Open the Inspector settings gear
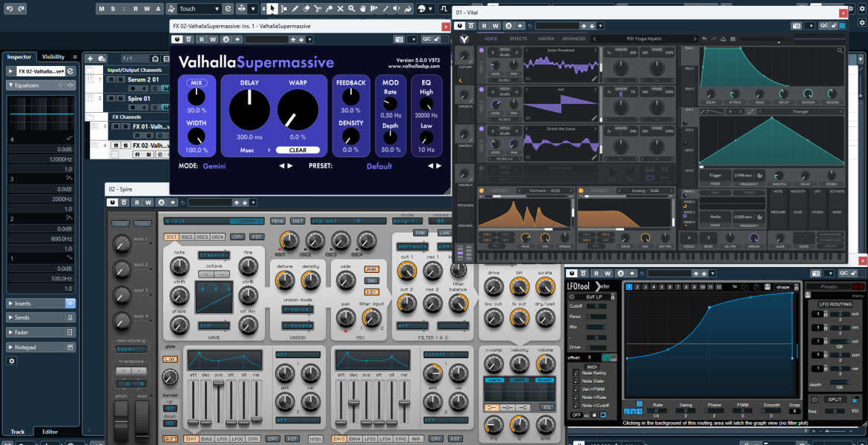Viewport: 868px width, 445px height. [12, 361]
